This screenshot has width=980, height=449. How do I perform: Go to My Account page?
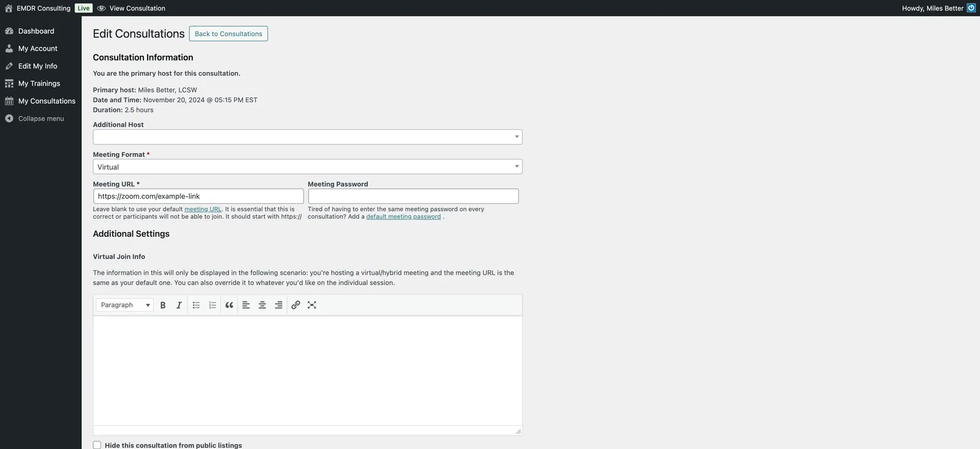[x=38, y=48]
